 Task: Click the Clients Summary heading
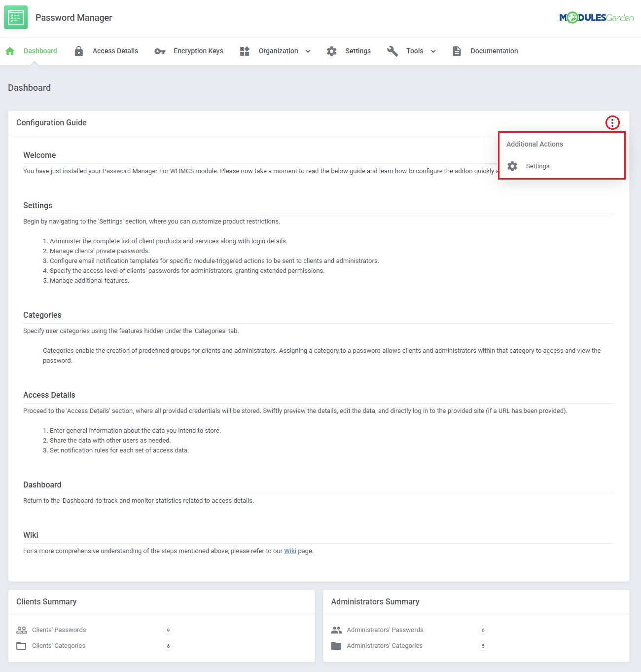pyautogui.click(x=46, y=602)
